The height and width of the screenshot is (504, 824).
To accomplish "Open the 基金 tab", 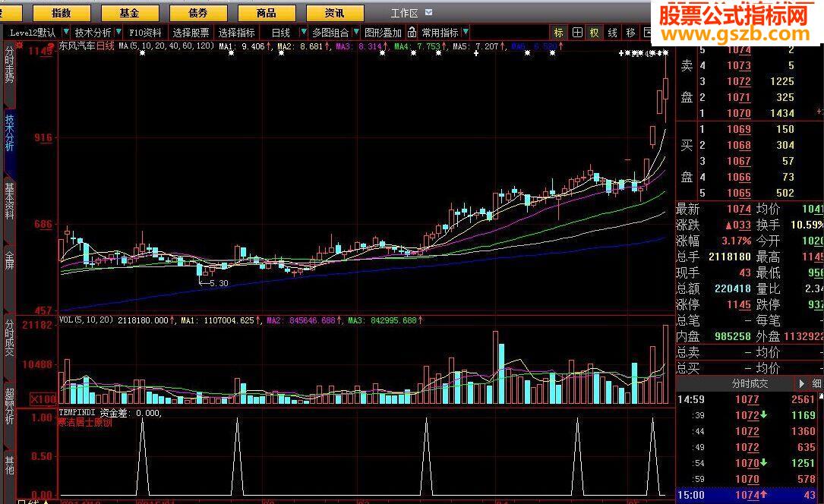I will pos(129,13).
